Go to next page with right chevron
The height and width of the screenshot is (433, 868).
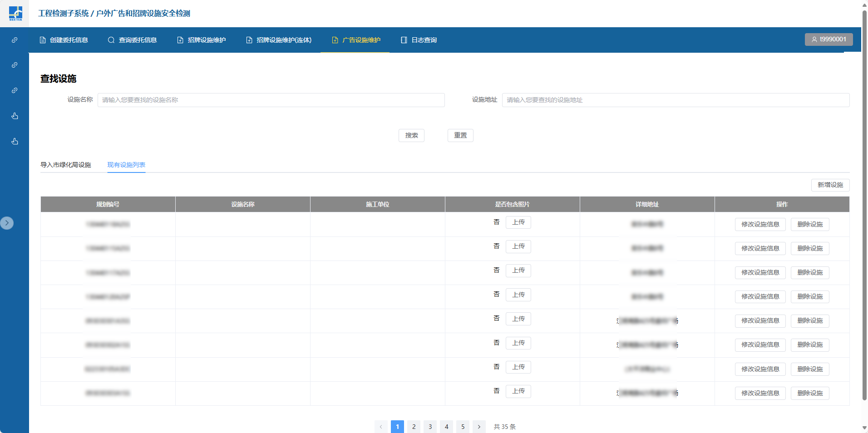click(x=479, y=427)
